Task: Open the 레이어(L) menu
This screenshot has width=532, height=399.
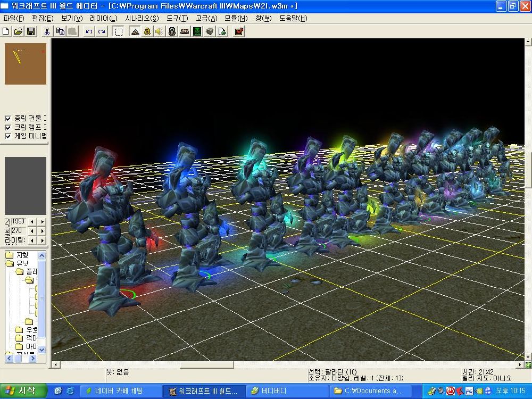Action: tap(104, 18)
